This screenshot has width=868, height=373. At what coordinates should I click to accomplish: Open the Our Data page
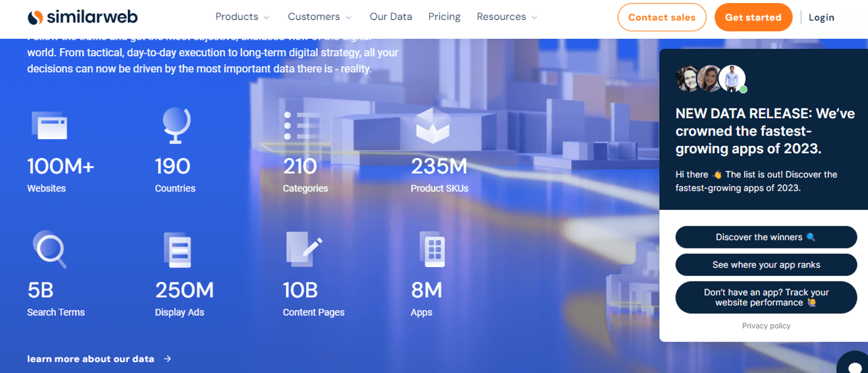391,17
